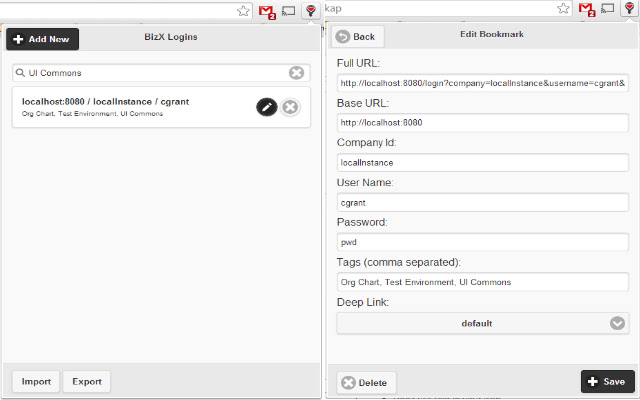Bookmark star icon in right browser address bar
Screen dimensions: 640x400
point(563,8)
